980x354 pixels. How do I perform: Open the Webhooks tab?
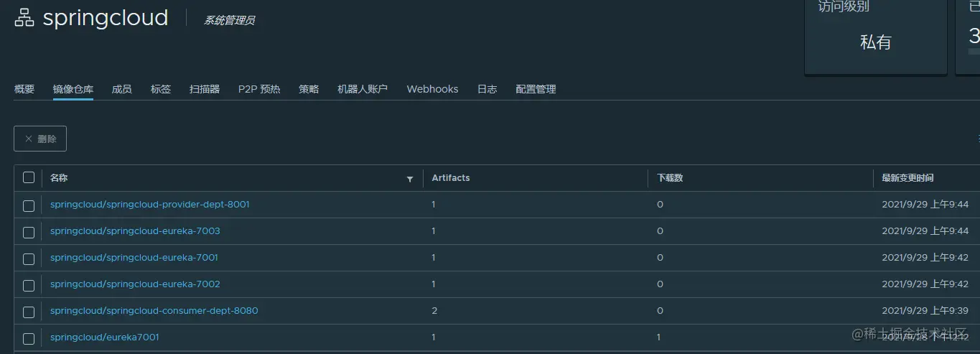[432, 89]
